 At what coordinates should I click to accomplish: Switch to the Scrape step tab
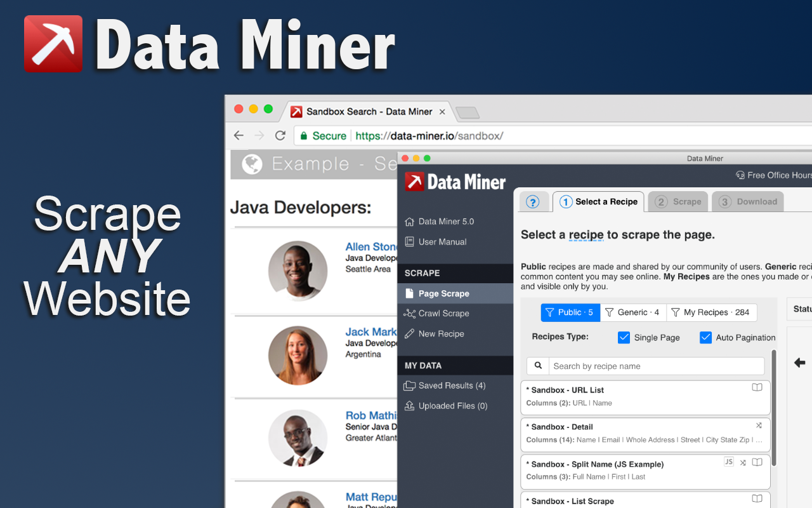[x=678, y=201]
